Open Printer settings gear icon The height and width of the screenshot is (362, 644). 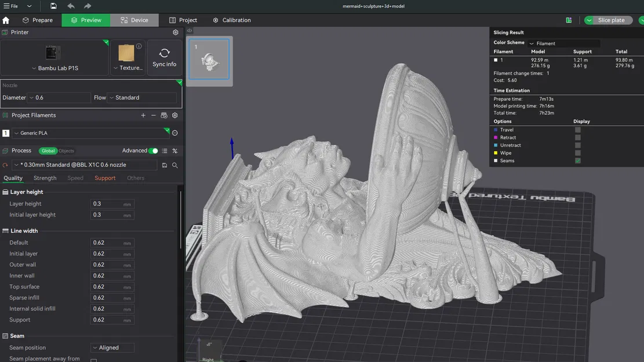(175, 32)
